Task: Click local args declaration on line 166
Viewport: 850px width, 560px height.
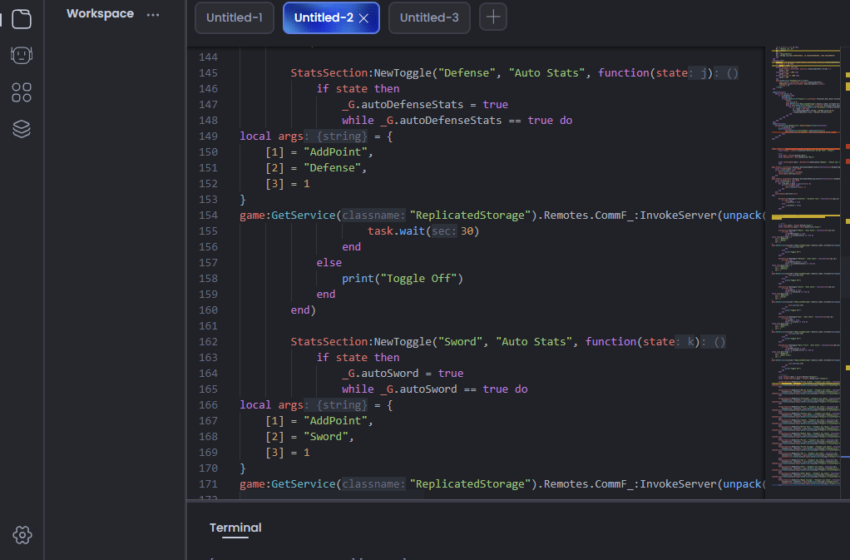Action: (316, 405)
